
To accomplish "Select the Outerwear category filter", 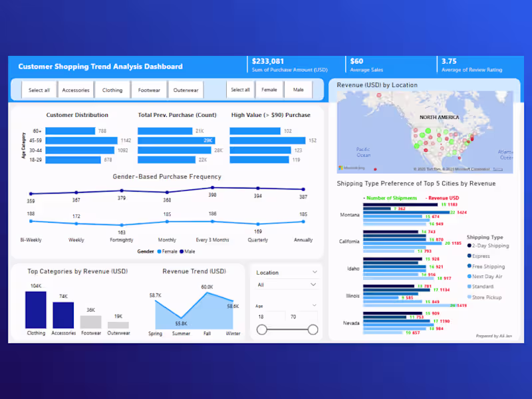I will [186, 90].
